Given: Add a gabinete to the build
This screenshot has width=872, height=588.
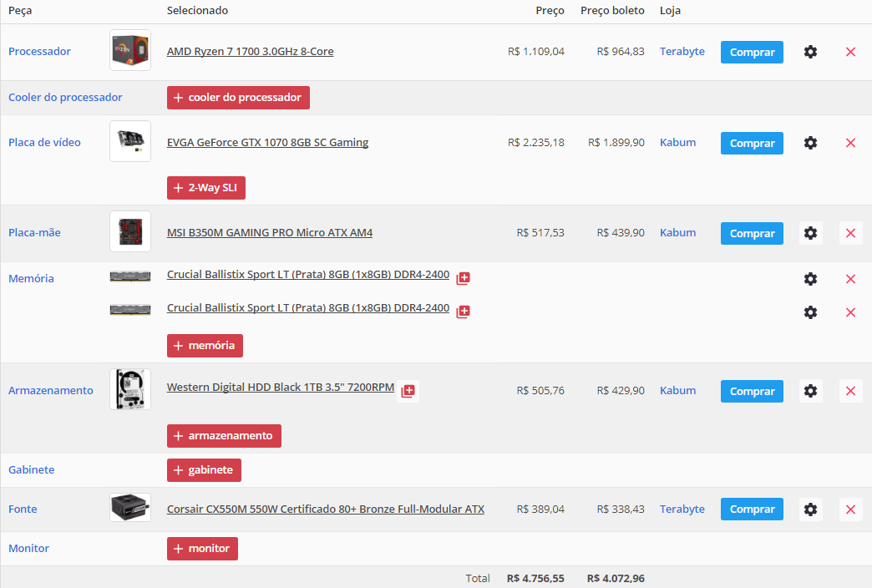Looking at the screenshot, I should tap(204, 470).
